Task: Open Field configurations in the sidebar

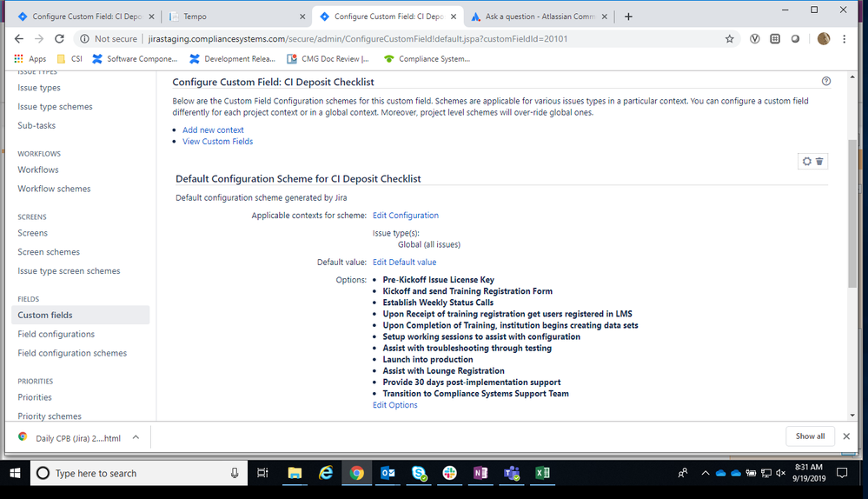Action: 56,334
